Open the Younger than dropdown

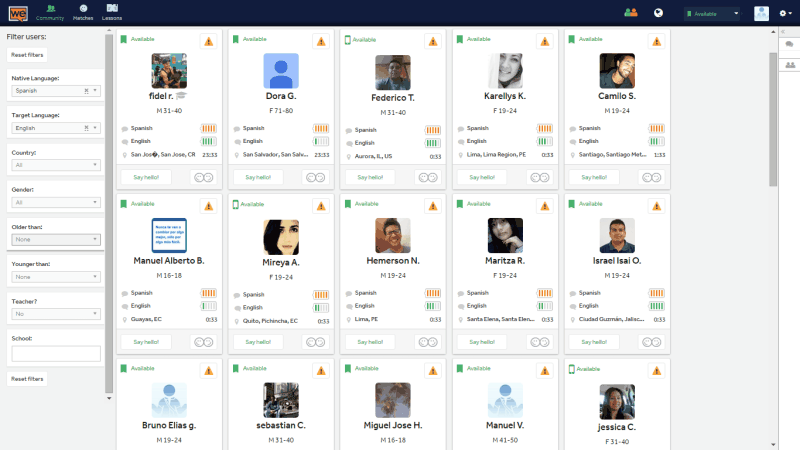coord(56,277)
